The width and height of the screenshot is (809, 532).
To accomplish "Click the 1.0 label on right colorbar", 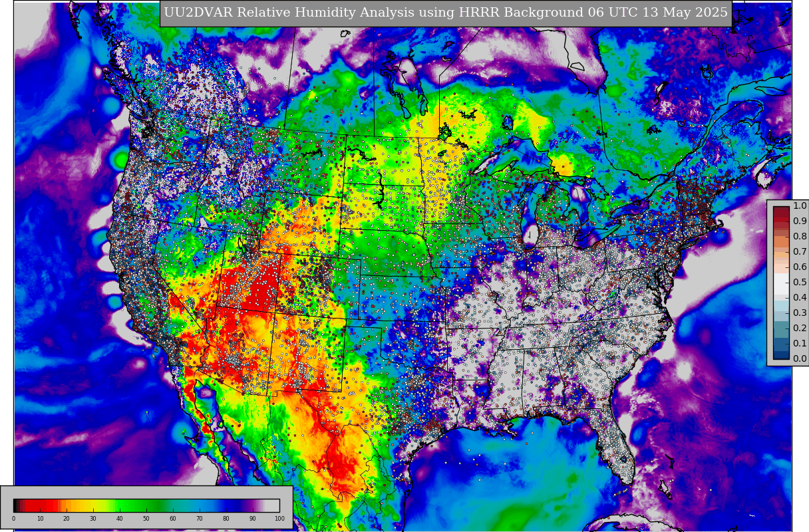I will [800, 206].
